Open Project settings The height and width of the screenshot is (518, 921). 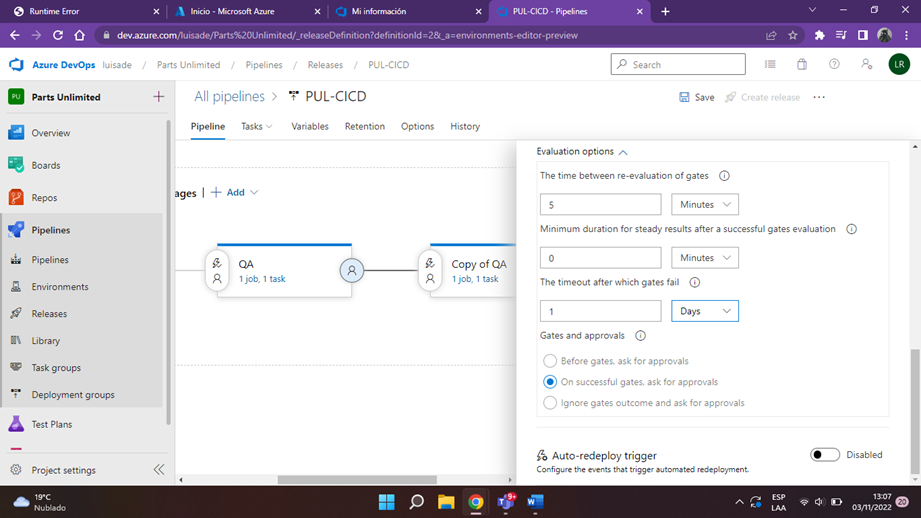(63, 470)
